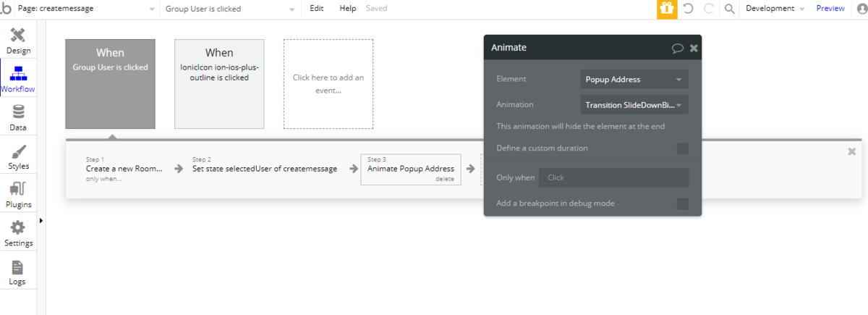Enable Add a breakpoint in debug mode

click(x=682, y=203)
